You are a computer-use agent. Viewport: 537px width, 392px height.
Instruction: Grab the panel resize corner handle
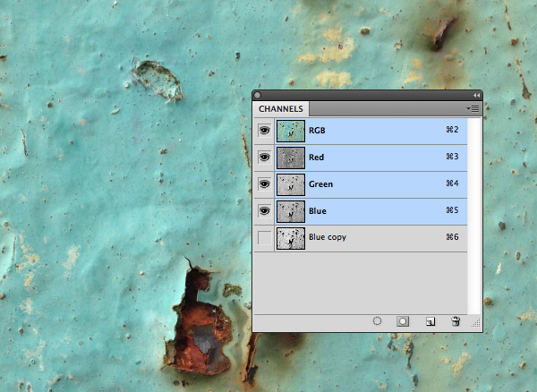click(x=476, y=324)
